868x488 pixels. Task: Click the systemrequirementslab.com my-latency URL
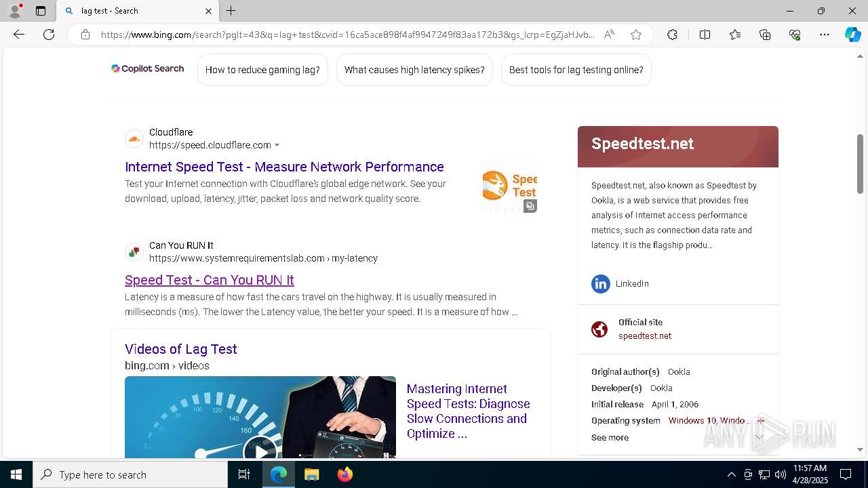[x=263, y=258]
